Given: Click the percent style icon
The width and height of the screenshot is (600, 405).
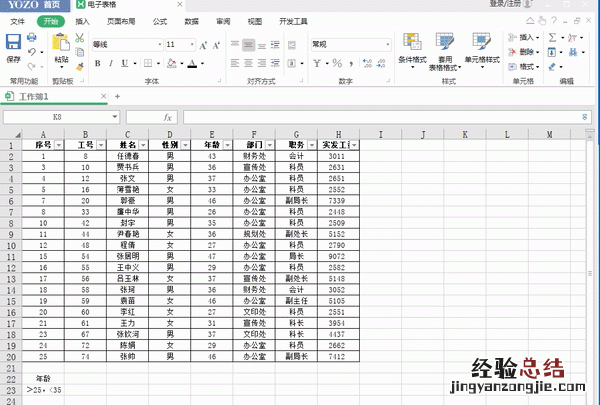Looking at the screenshot, I should (x=336, y=63).
